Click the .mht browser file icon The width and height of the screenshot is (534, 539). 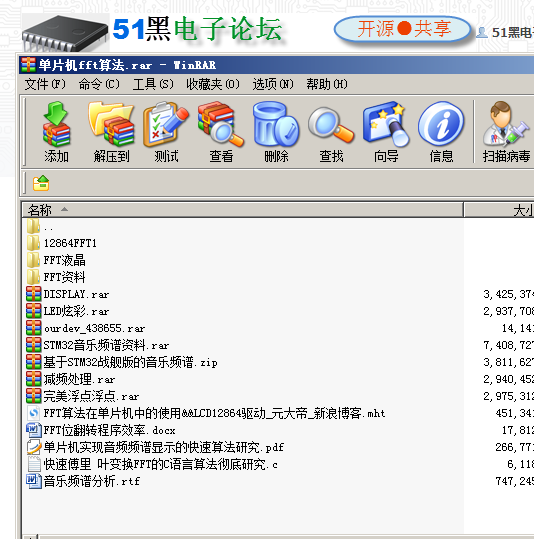coord(34,413)
